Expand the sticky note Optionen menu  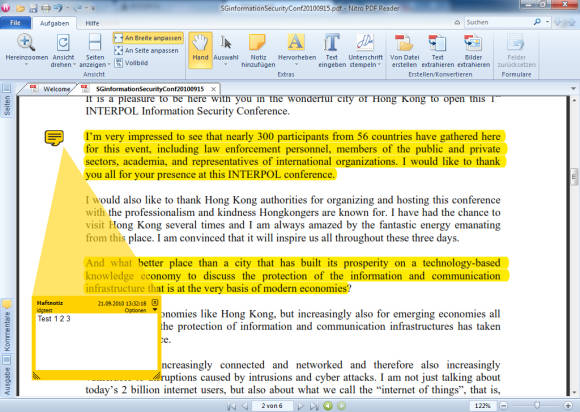[x=155, y=310]
